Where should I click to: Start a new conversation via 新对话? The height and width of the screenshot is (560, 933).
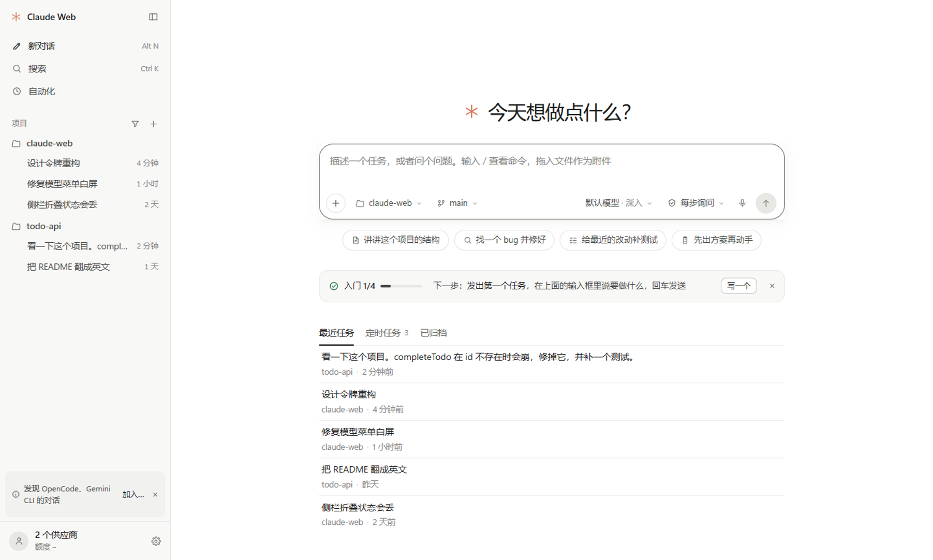click(85, 46)
